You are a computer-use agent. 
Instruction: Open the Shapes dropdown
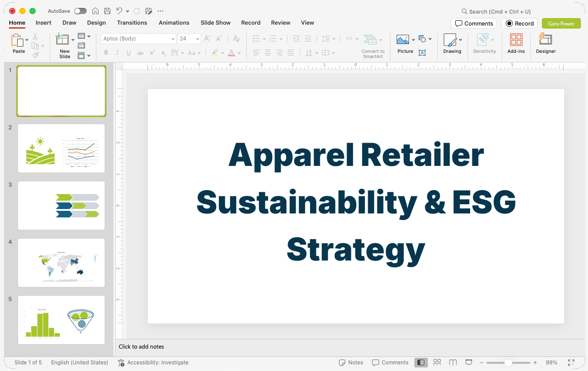click(425, 39)
